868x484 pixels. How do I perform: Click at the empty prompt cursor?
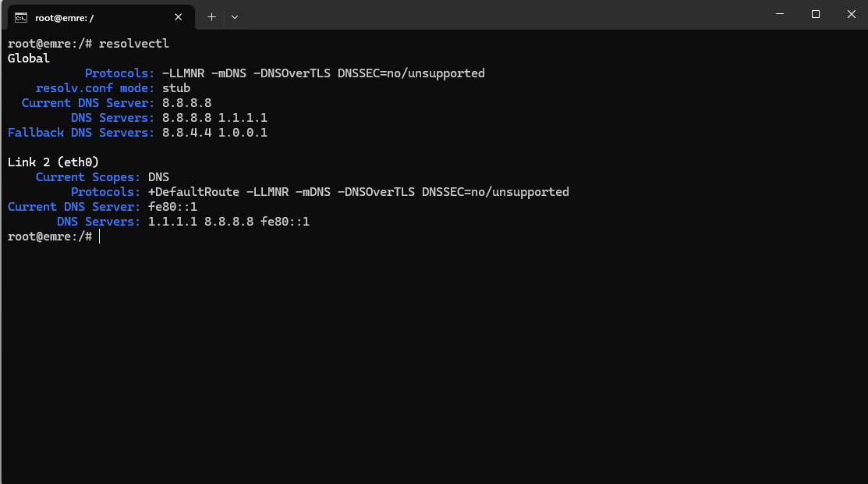pyautogui.click(x=100, y=237)
